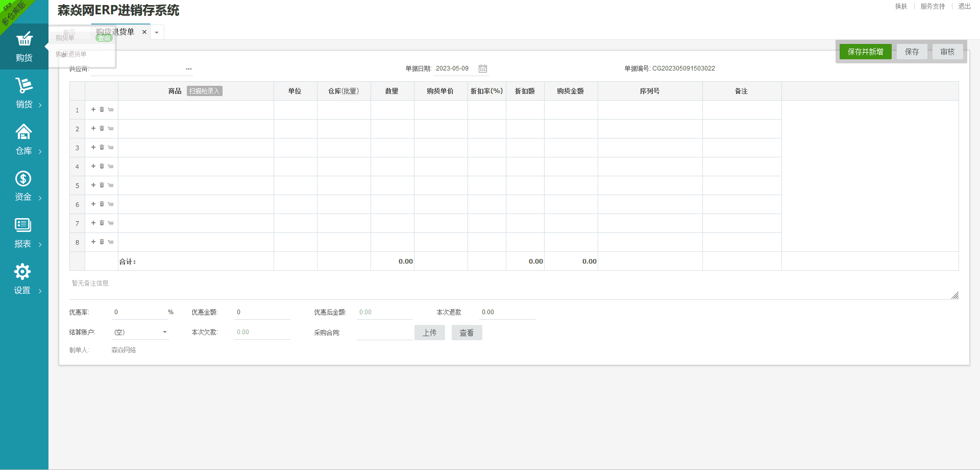Open the 单据日期 calendar picker icon
This screenshot has height=470, width=980.
tap(483, 68)
